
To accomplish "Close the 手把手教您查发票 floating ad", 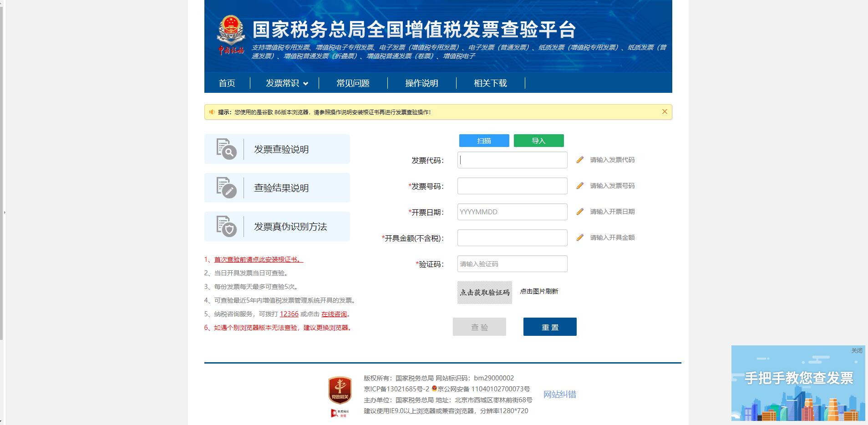I will pyautogui.click(x=857, y=350).
